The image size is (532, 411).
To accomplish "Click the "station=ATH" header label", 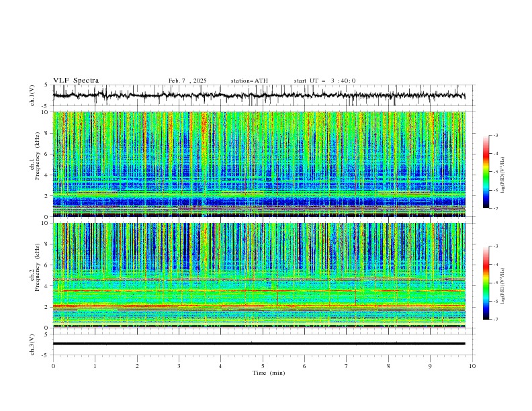I will point(249,81).
